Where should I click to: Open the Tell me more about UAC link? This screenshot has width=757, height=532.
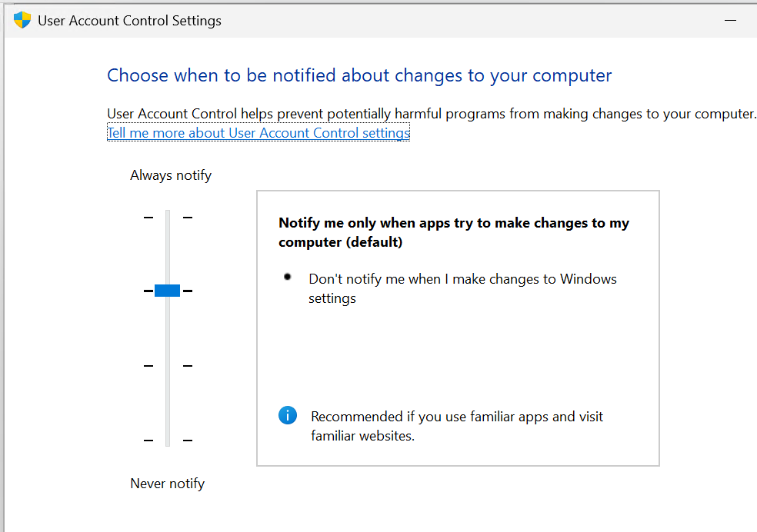pyautogui.click(x=258, y=133)
